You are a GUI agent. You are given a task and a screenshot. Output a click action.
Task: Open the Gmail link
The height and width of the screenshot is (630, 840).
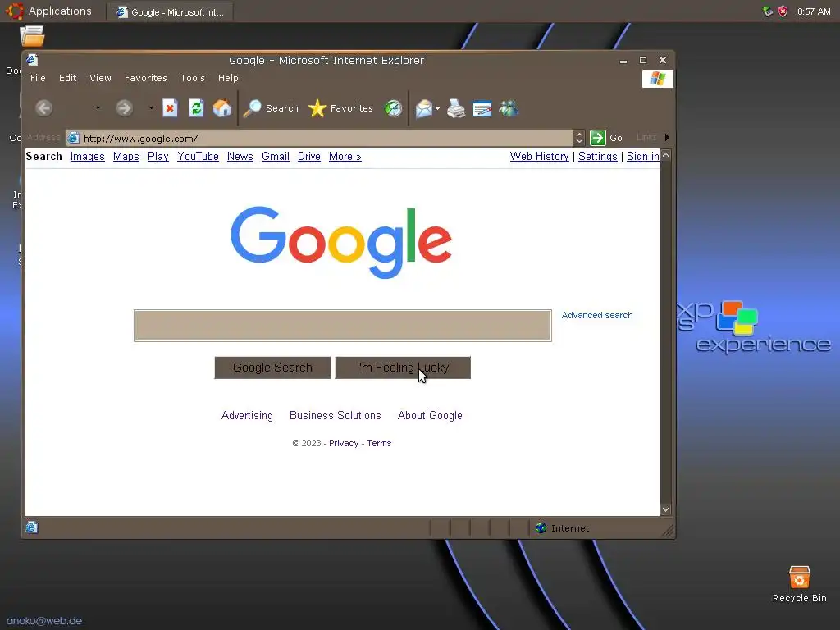[276, 157]
